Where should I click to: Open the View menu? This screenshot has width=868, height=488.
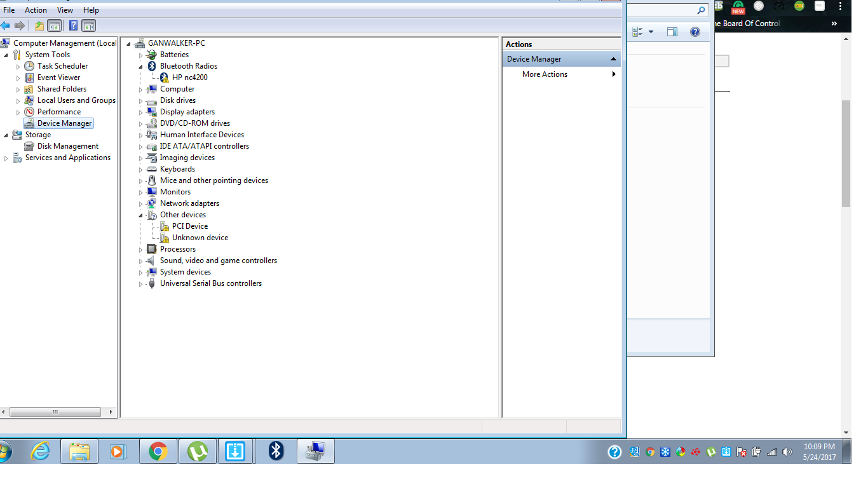[65, 10]
